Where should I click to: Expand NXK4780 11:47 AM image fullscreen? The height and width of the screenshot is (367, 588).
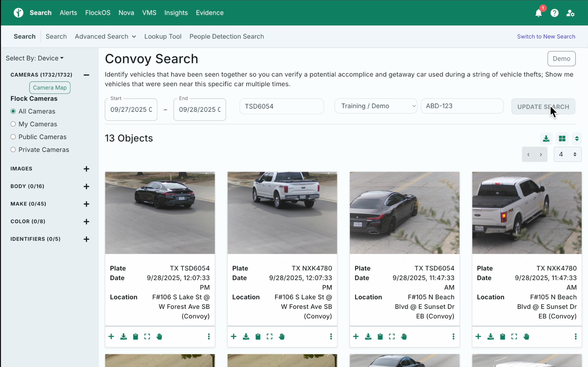click(514, 337)
